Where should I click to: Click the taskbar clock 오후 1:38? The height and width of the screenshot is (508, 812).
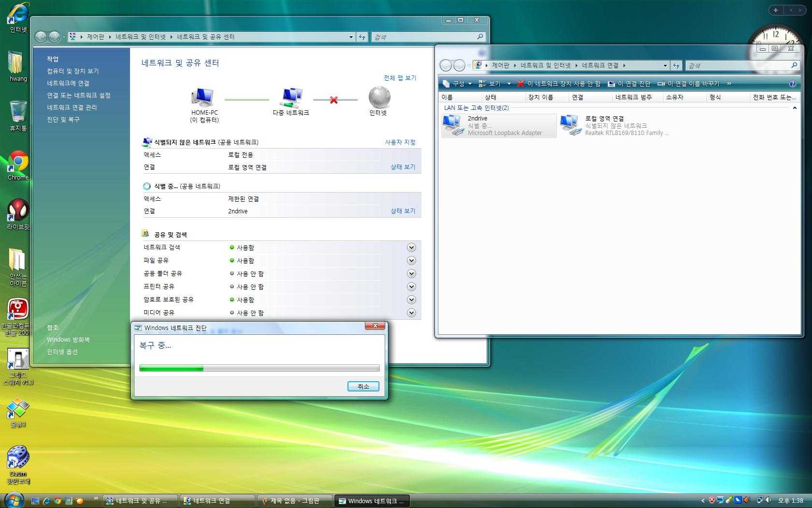(791, 500)
